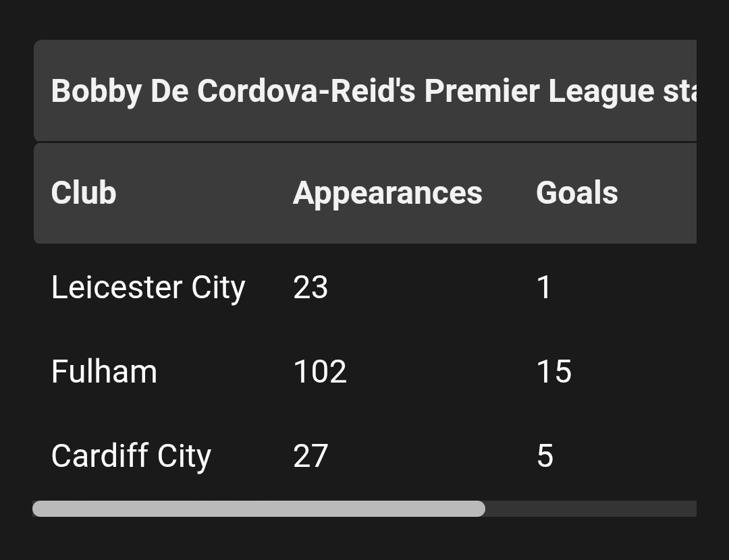Click Cardiff City's goals value of 5
The image size is (729, 560).
pos(545,456)
